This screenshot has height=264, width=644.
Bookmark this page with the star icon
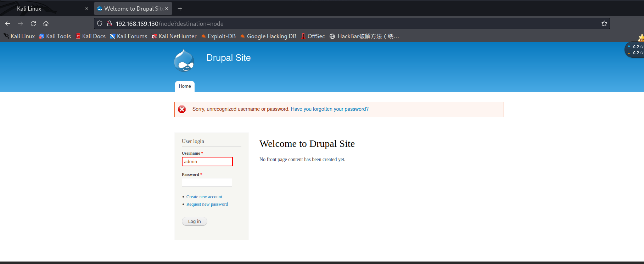pos(604,24)
